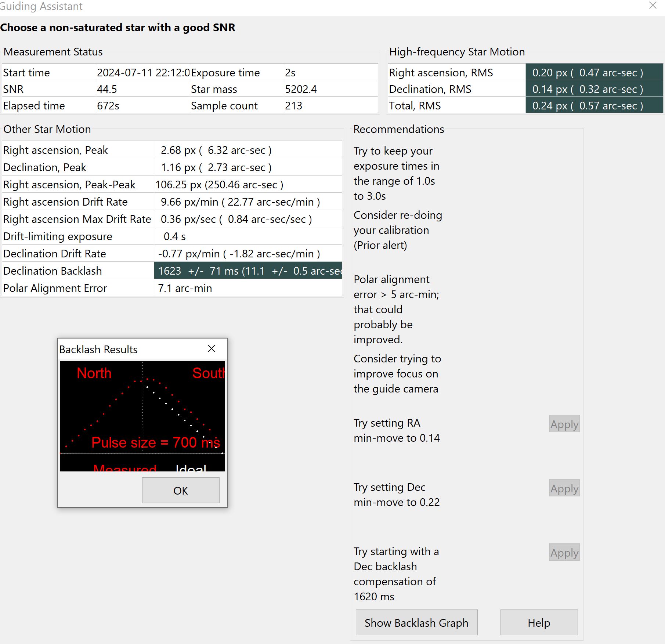Apply the Dec min-move 0.22 recommendation
This screenshot has height=644, width=665.
pyautogui.click(x=564, y=488)
